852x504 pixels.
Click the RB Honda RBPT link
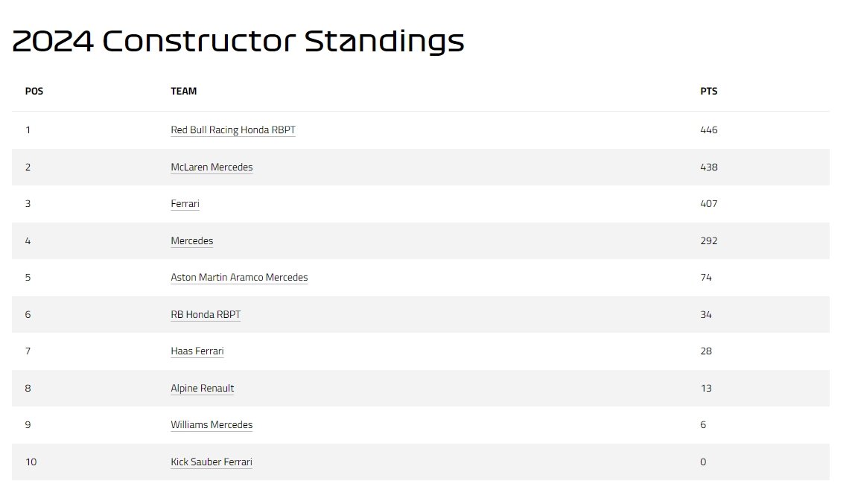[206, 314]
